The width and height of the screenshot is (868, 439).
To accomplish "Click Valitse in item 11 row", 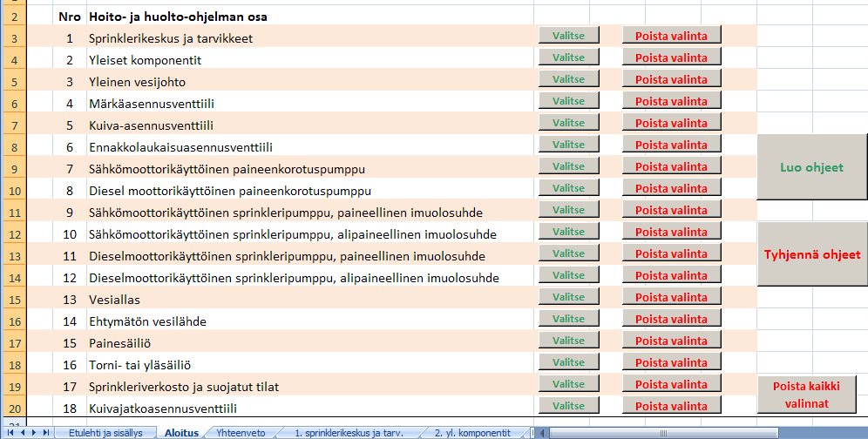I will [568, 253].
